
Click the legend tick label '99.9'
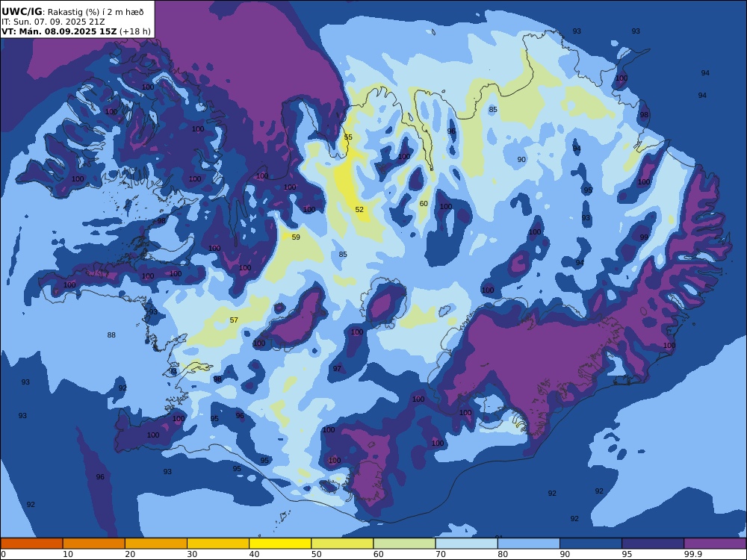click(693, 554)
